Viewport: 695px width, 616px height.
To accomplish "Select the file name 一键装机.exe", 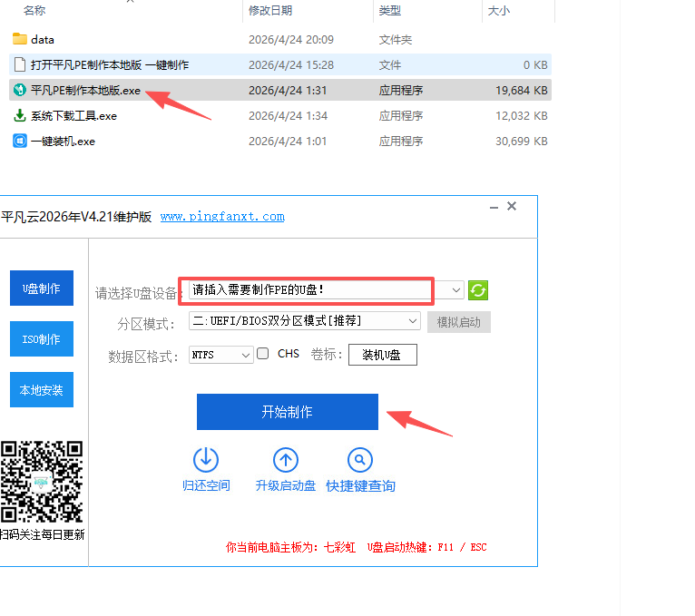I will click(63, 141).
